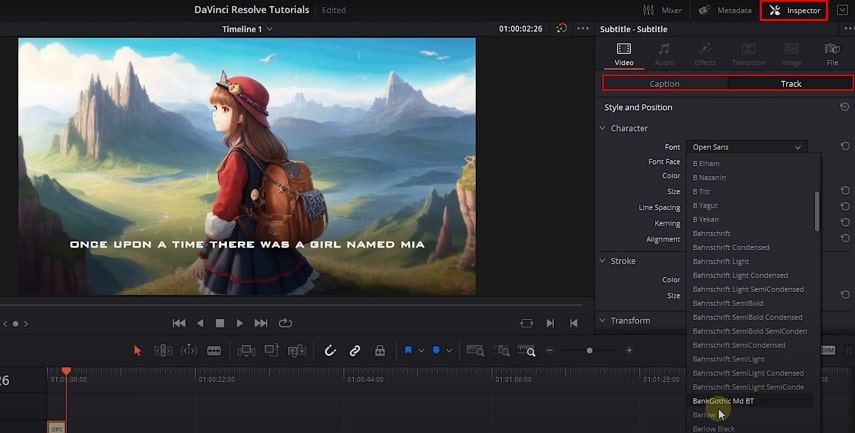855x433 pixels.
Task: Activate the Dynamic Trim Mode tool
Action: (x=189, y=351)
